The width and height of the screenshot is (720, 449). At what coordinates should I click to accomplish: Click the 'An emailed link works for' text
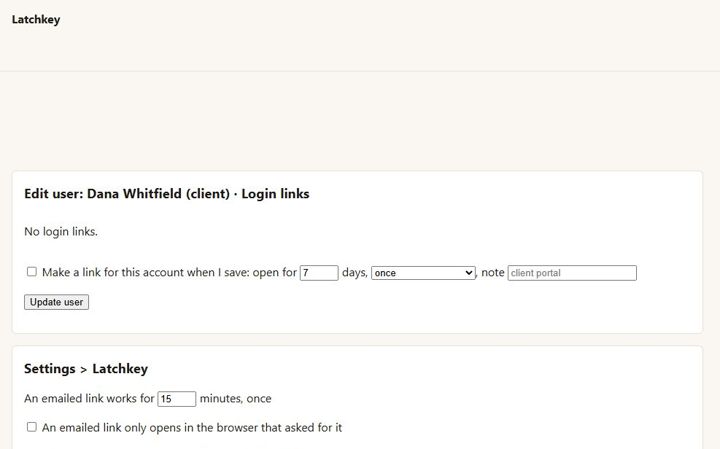pyautogui.click(x=89, y=398)
